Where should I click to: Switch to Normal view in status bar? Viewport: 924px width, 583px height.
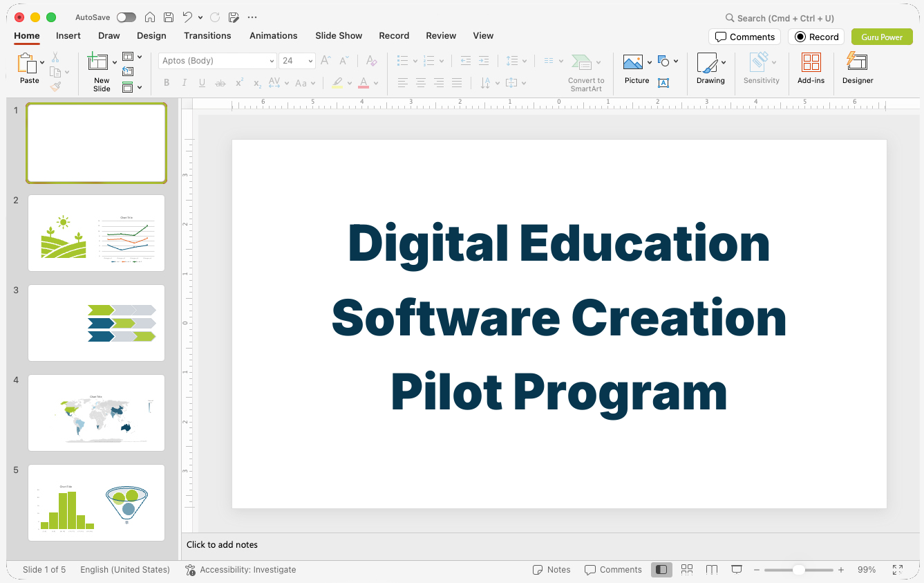click(x=661, y=570)
